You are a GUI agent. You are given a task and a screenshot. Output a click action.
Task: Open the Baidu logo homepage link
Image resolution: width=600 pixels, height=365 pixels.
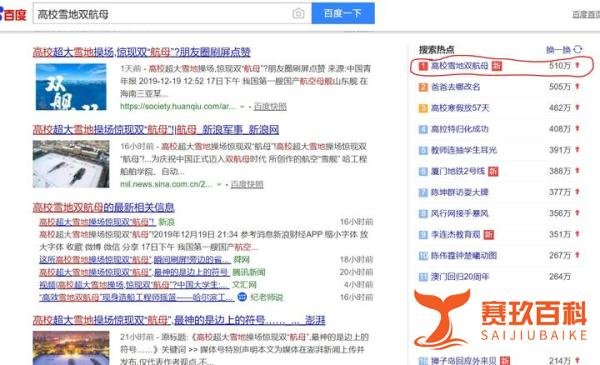13,14
